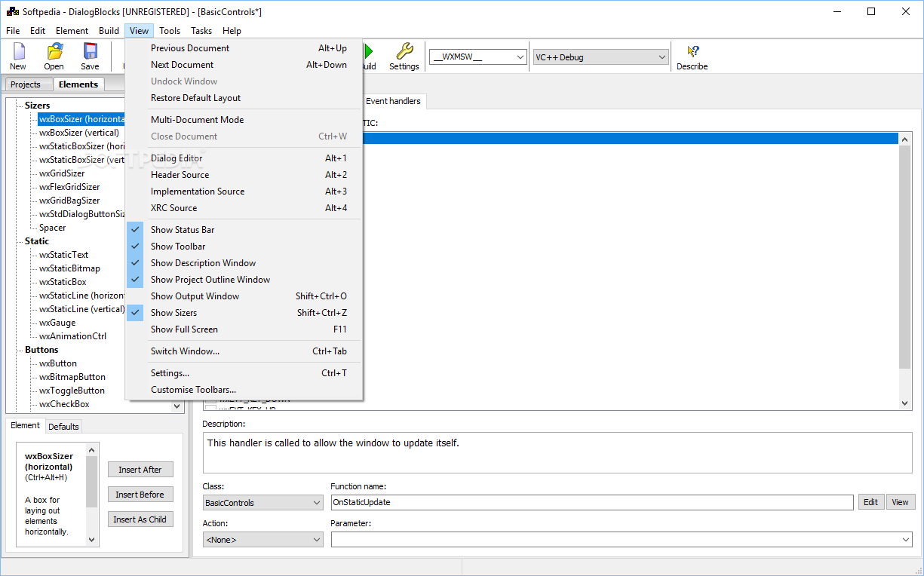Select Next Document menu item
Screen dimensions: 924x576
[x=244, y=65]
